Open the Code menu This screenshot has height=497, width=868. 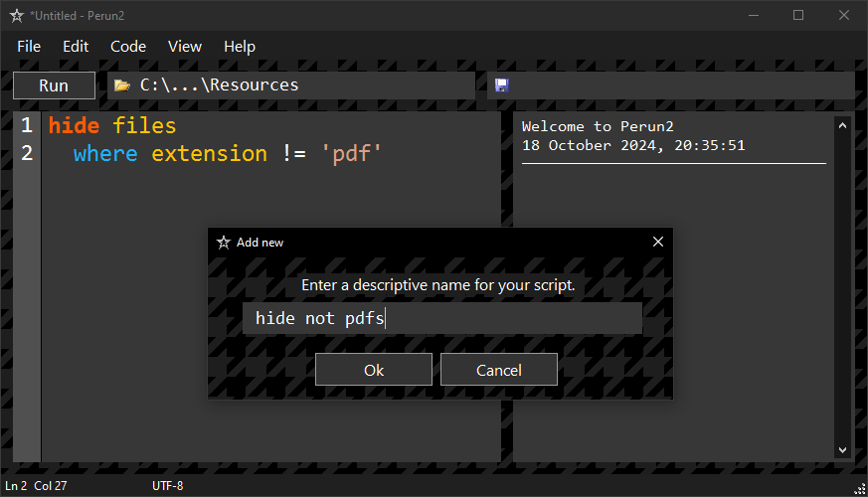coord(128,47)
